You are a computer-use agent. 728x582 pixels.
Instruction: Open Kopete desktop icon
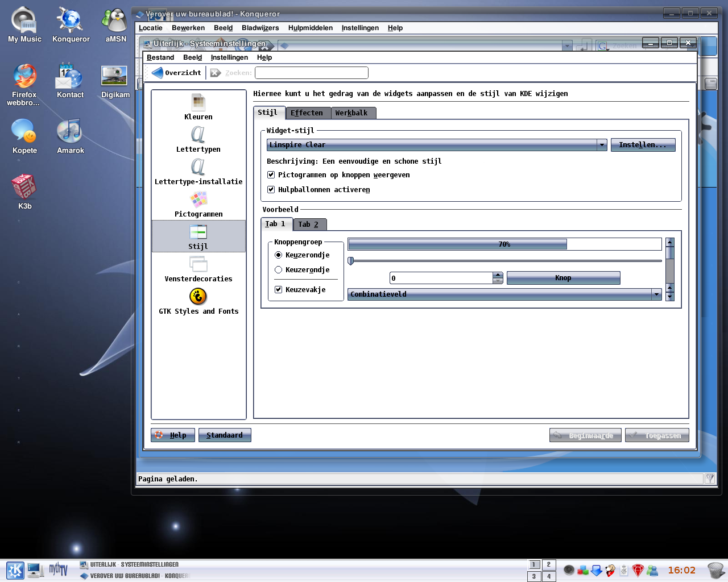(x=24, y=136)
